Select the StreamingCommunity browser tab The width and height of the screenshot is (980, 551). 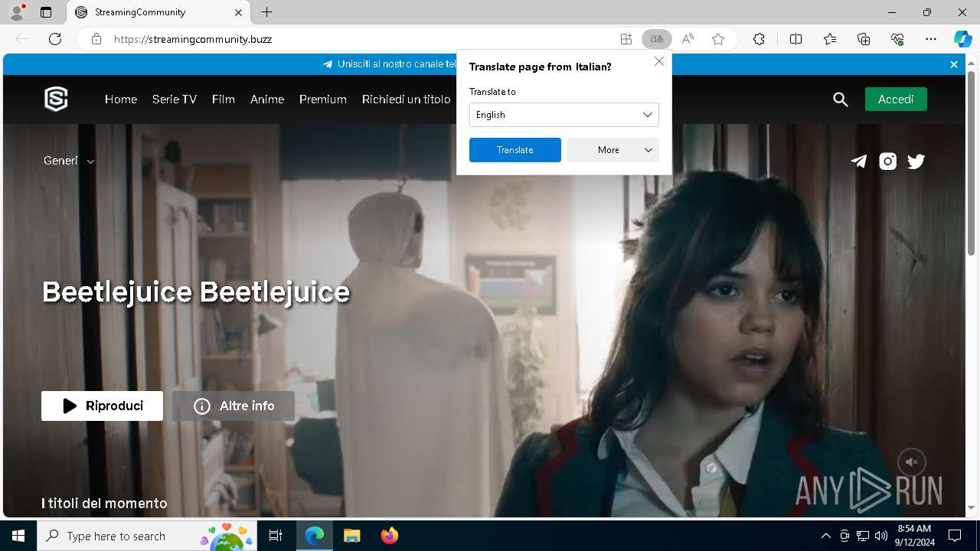(x=159, y=12)
